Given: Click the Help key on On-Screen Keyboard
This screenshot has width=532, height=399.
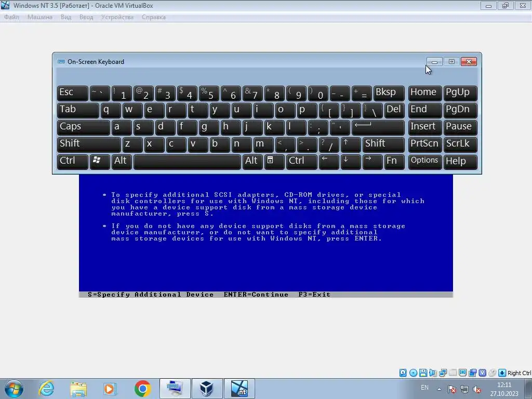Looking at the screenshot, I should pos(460,162).
